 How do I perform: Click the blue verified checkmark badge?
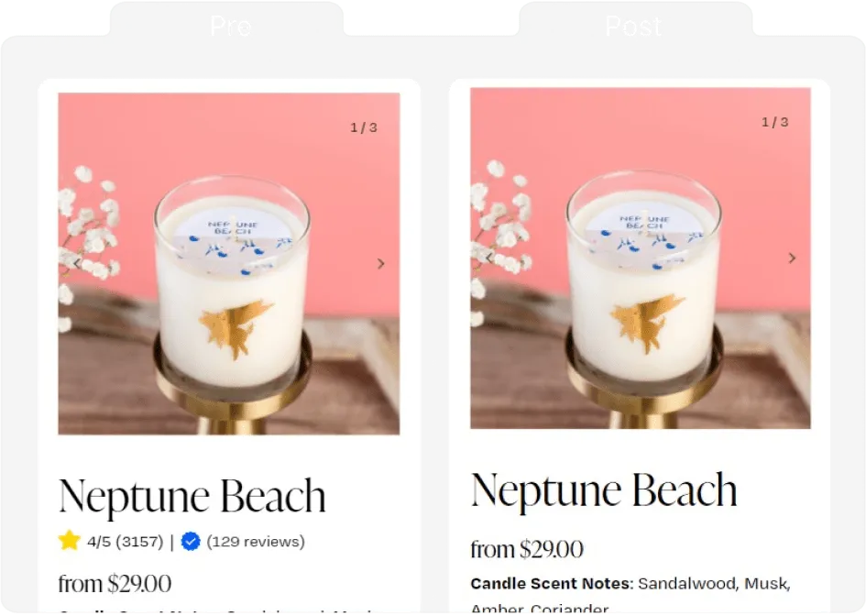click(x=191, y=542)
